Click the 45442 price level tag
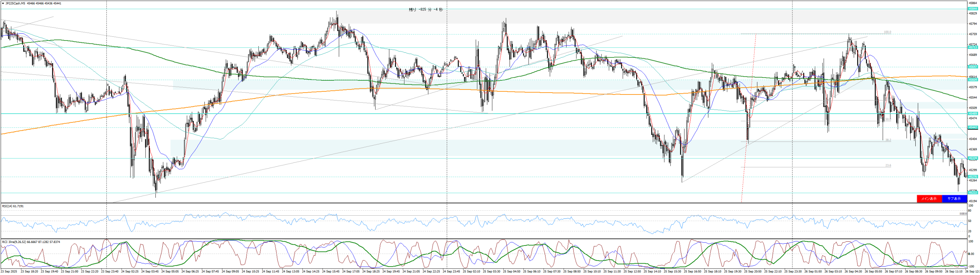This screenshot has width=980, height=275. click(973, 127)
